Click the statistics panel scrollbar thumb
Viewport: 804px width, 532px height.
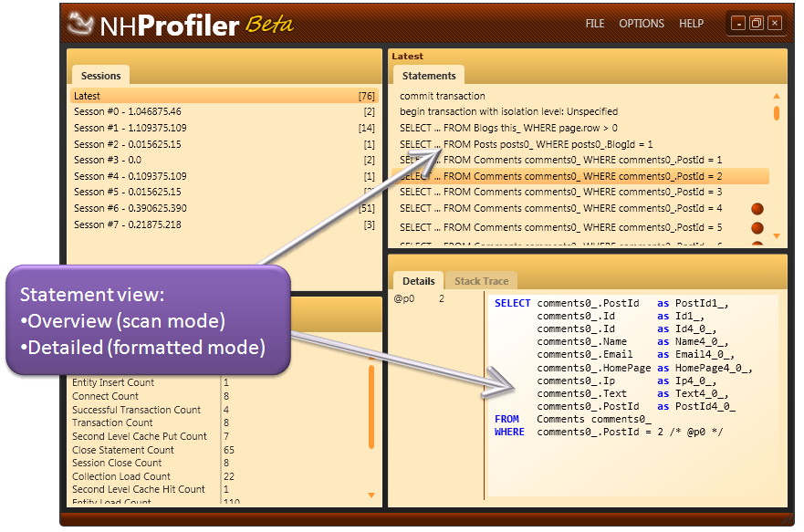coord(371,406)
